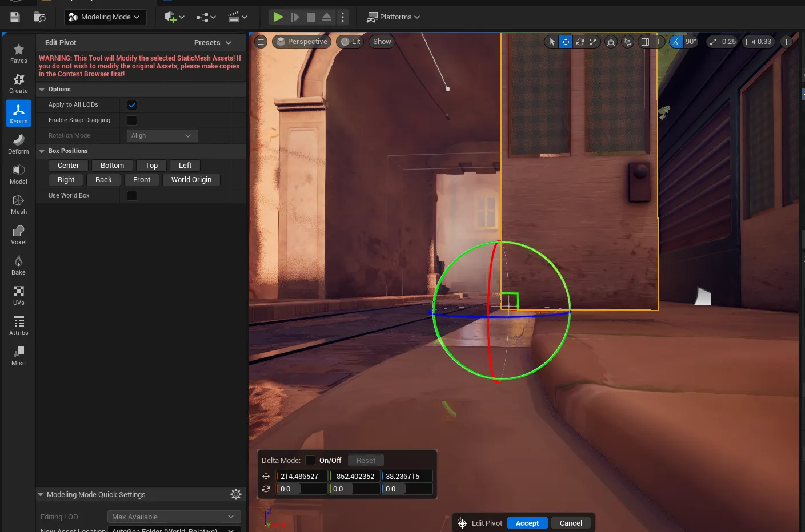Open the viewport layout grid icon
Image resolution: width=805 pixels, height=532 pixels.
click(786, 42)
